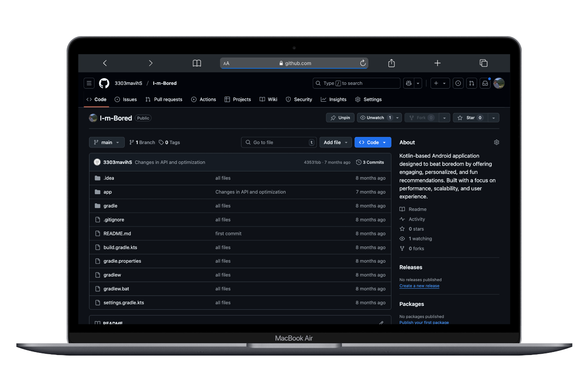Open Safari tab overview icon
Image resolution: width=588 pixels, height=392 pixels.
point(483,63)
